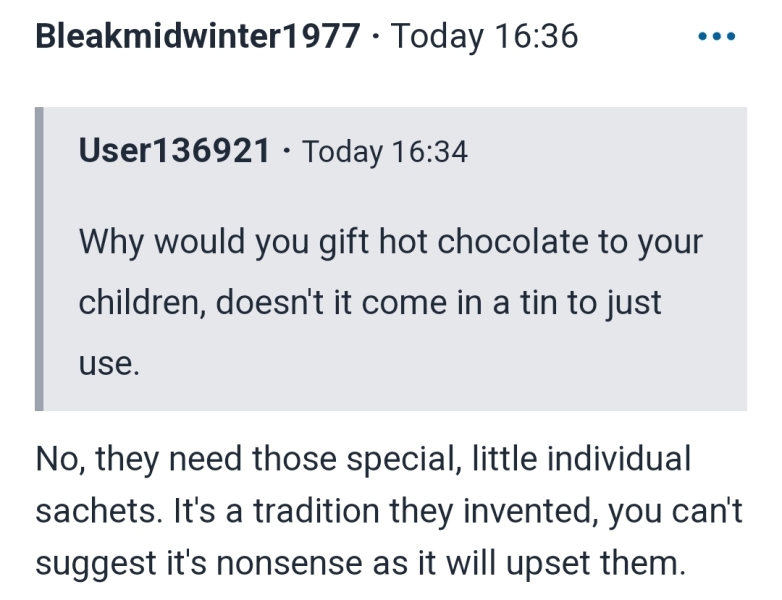This screenshot has height=600, width=782.
Task: Open Bleakmidwinter1977's profile
Action: coord(197,37)
